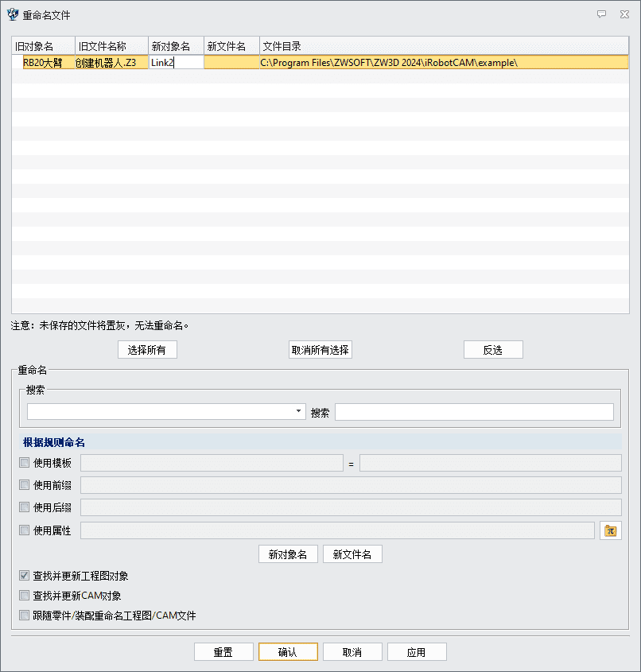
Task: Close the 重命名文件 dialog
Action: 625,14
